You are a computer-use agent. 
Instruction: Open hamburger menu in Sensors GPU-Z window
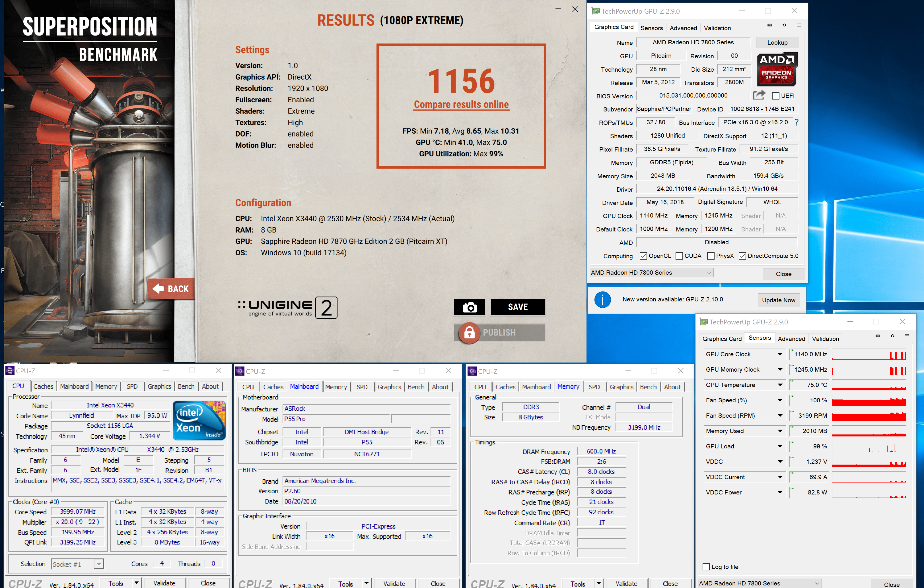(x=907, y=336)
